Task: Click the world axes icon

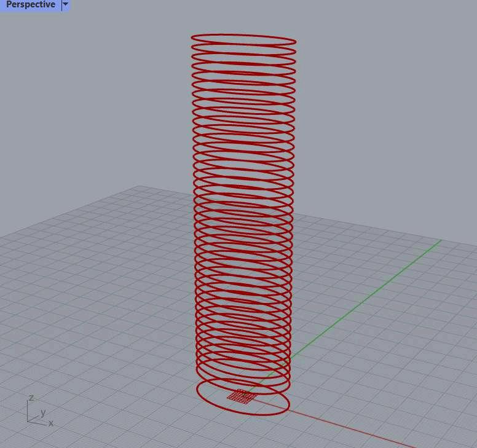Action: pyautogui.click(x=40, y=412)
